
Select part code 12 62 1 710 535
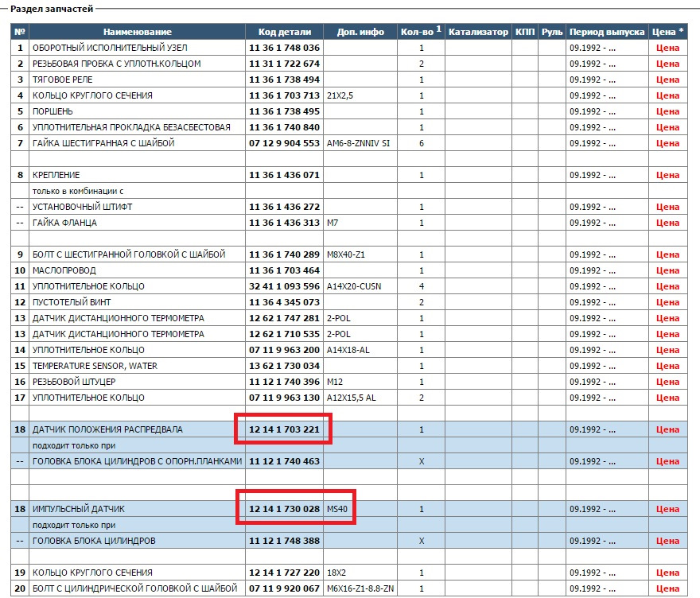285,334
